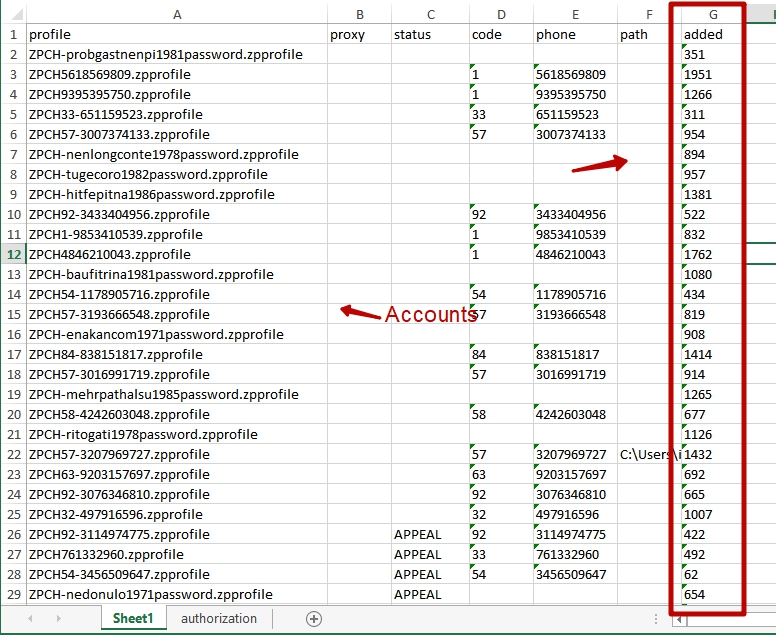Click the select-all corner triangle
Image resolution: width=776 pixels, height=635 pixels.
pyautogui.click(x=13, y=14)
